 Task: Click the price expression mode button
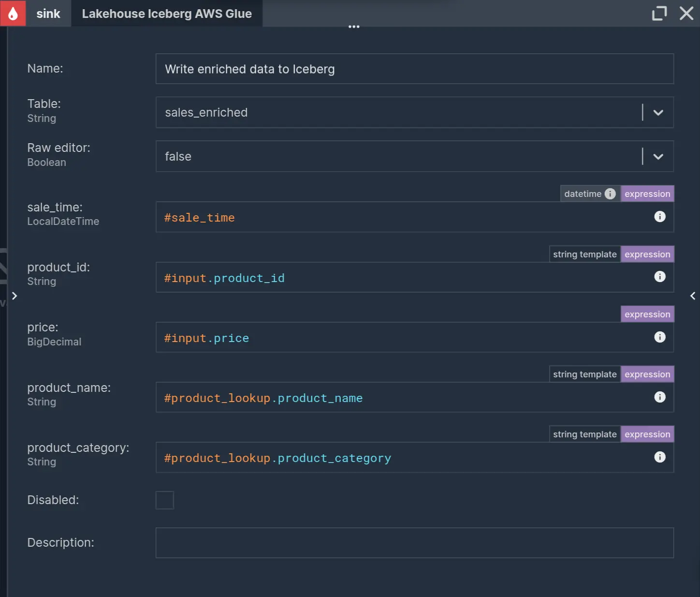647,314
